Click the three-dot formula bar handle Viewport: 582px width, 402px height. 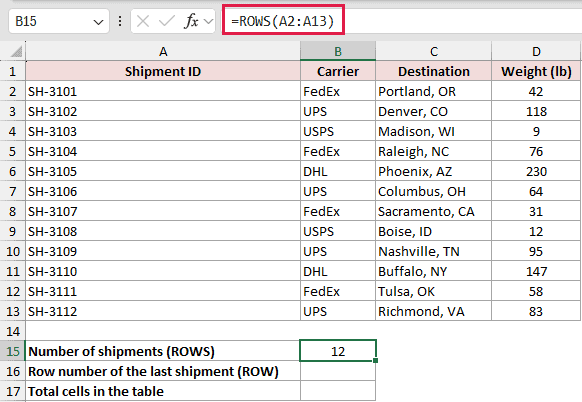tap(120, 21)
